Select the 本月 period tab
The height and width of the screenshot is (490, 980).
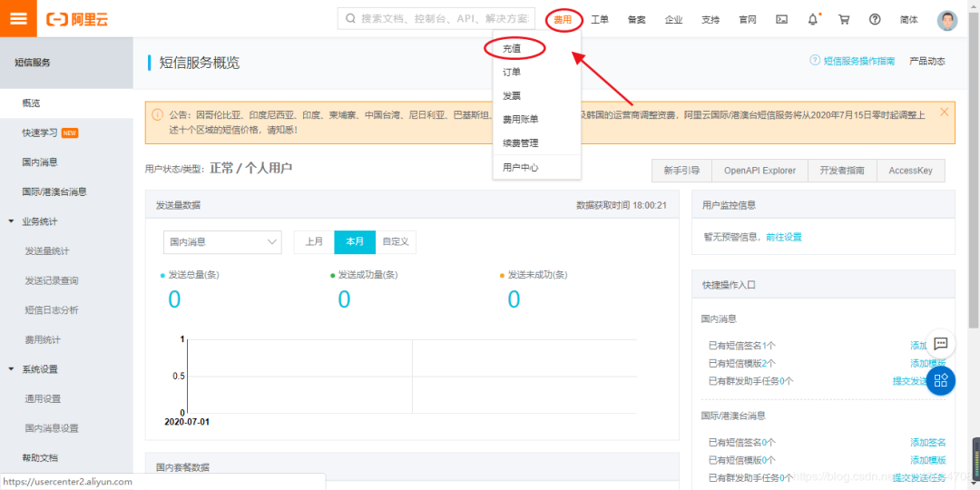pyautogui.click(x=355, y=242)
